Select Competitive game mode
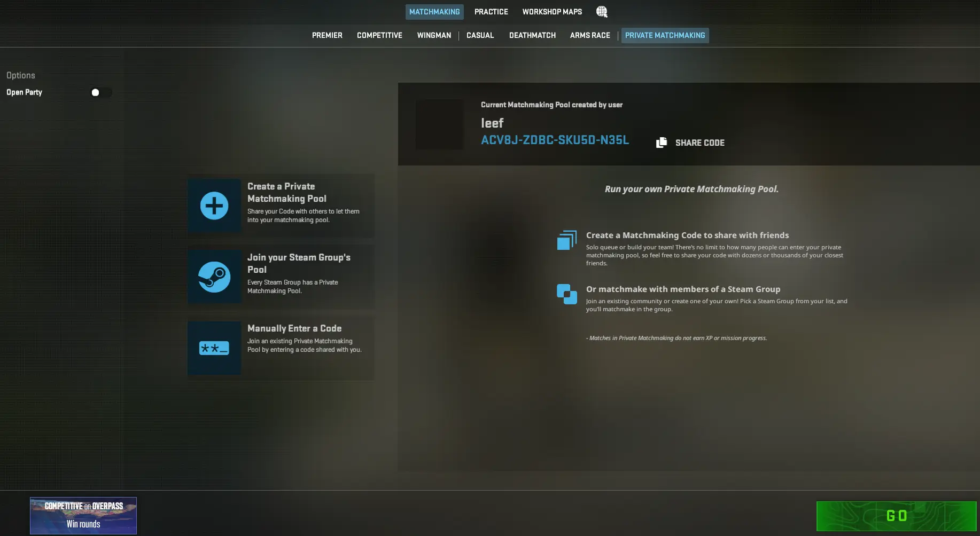The image size is (980, 536). [379, 35]
